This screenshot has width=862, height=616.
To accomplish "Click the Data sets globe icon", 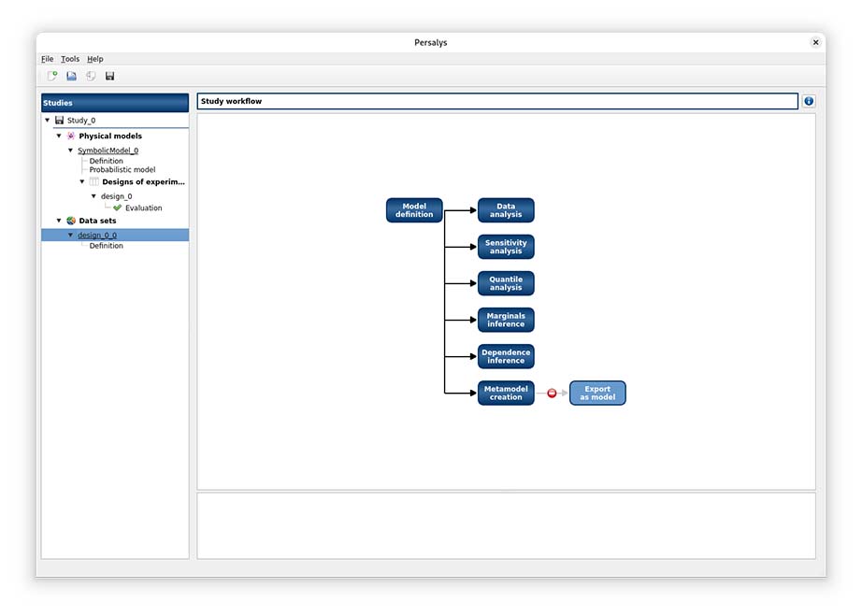I will pos(71,221).
